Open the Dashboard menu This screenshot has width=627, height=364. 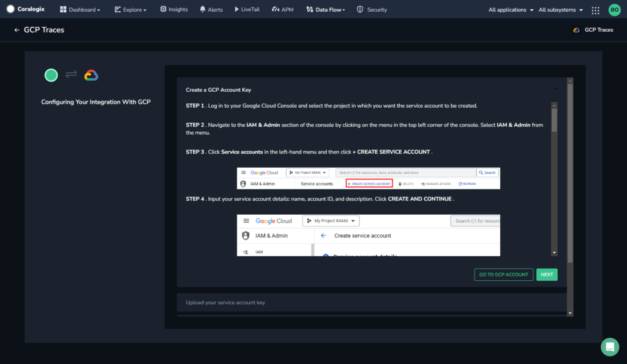click(80, 10)
